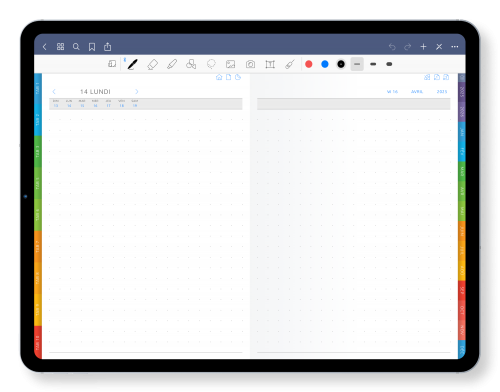Select the Shapes tool

(x=191, y=64)
